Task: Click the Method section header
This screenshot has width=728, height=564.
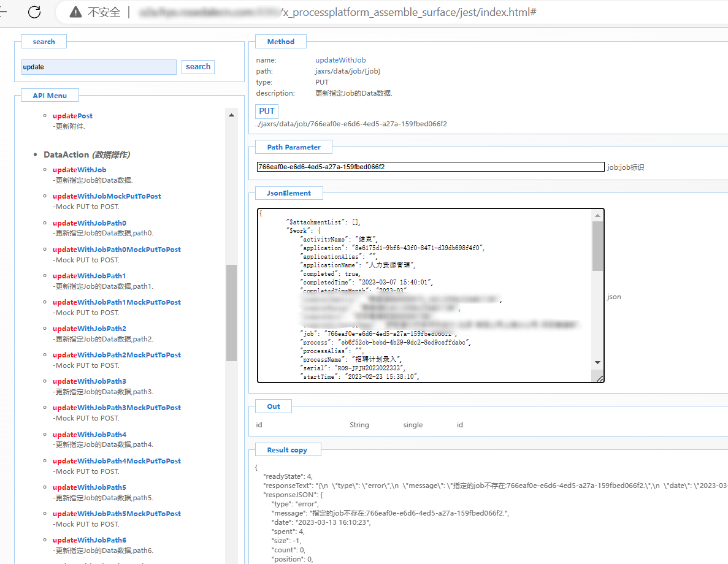Action: point(281,42)
